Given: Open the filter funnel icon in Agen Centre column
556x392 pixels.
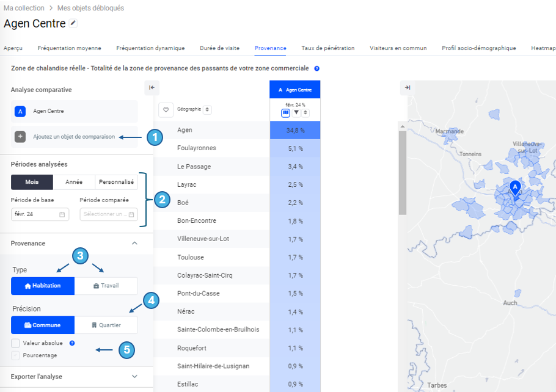Looking at the screenshot, I should 296,113.
